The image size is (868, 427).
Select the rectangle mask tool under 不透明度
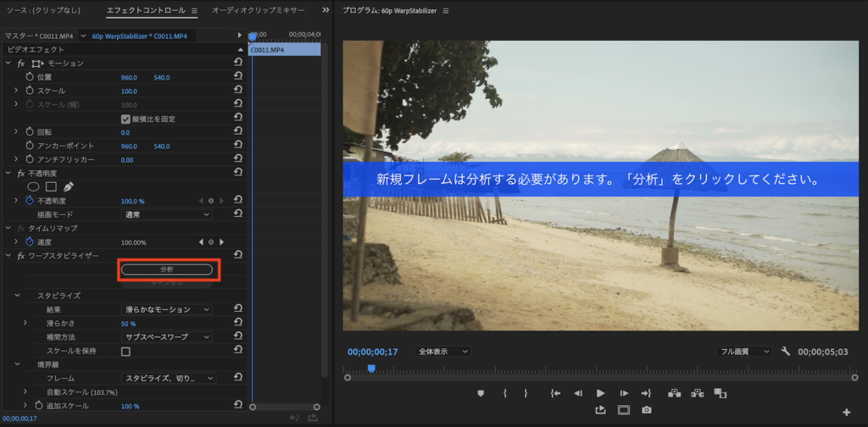[x=51, y=186]
